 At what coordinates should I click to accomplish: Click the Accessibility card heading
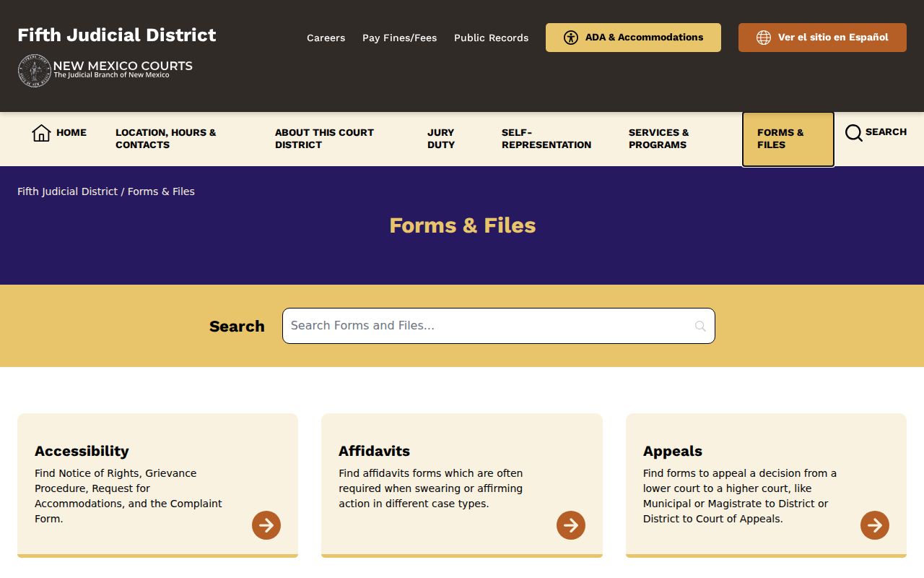tap(82, 451)
